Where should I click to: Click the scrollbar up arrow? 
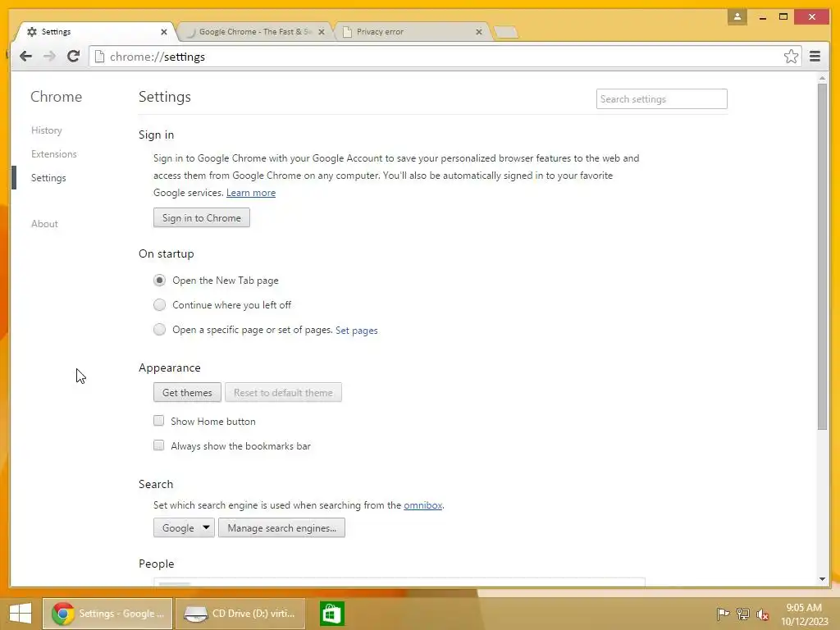pyautogui.click(x=822, y=78)
